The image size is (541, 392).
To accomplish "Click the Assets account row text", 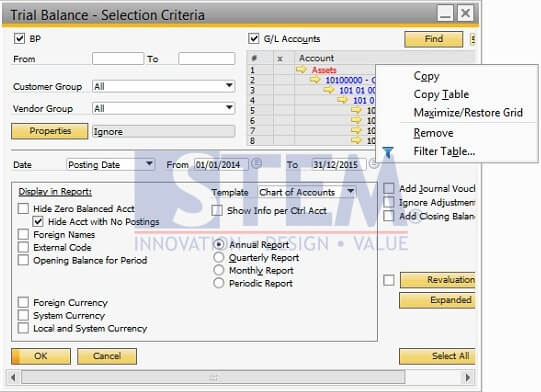I will point(324,70).
